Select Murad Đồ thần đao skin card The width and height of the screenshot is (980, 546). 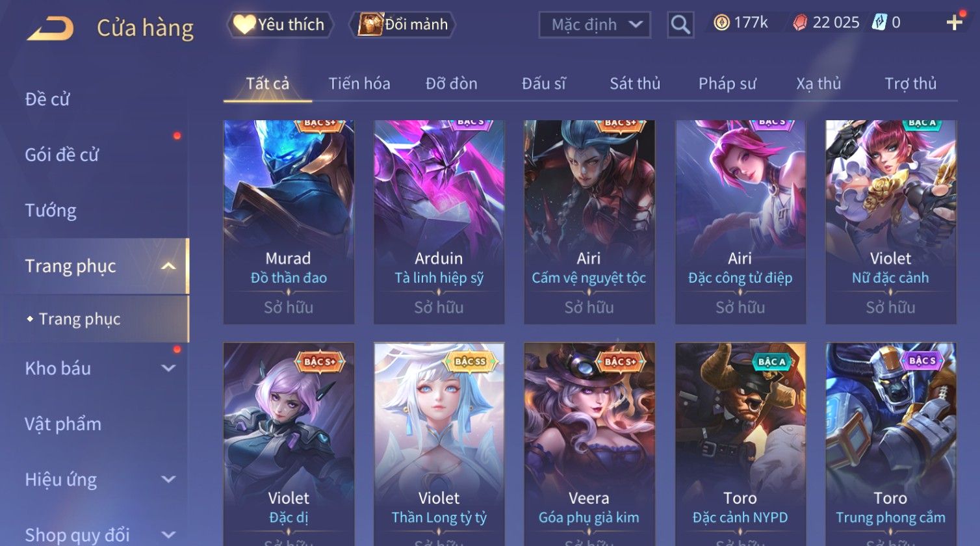289,222
